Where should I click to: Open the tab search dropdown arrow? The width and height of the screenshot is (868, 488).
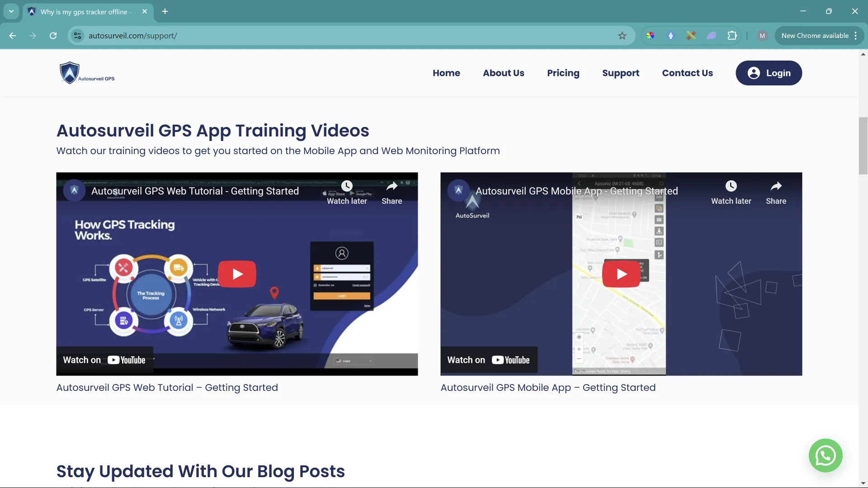point(11,11)
